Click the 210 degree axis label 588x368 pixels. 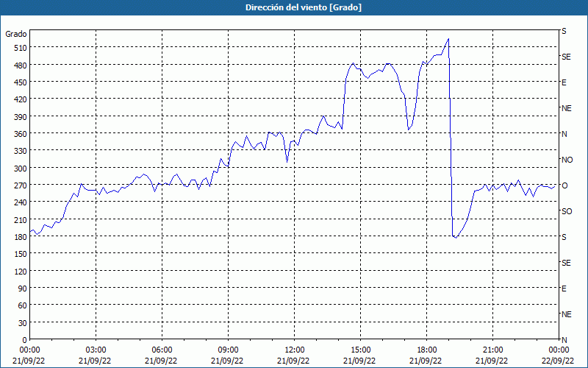click(x=21, y=219)
